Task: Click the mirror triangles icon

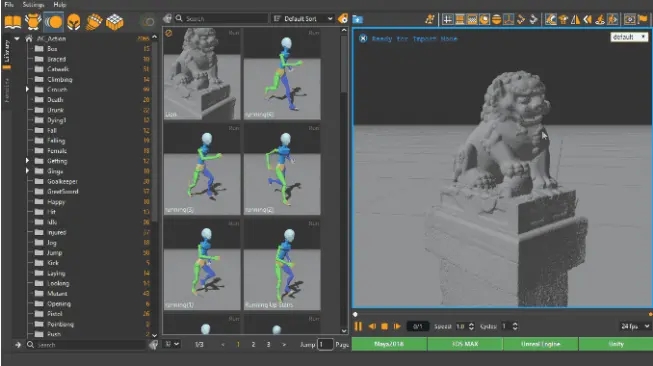Action: pyautogui.click(x=576, y=19)
